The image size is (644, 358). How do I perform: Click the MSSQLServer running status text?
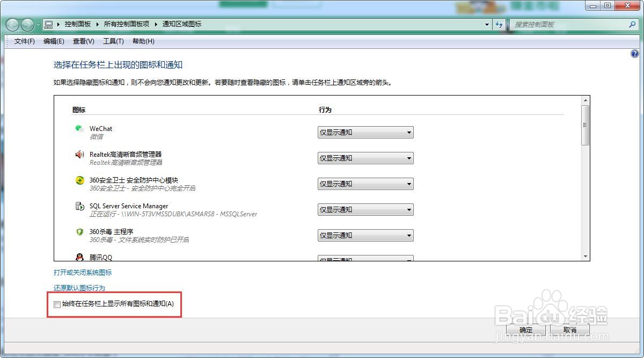173,214
